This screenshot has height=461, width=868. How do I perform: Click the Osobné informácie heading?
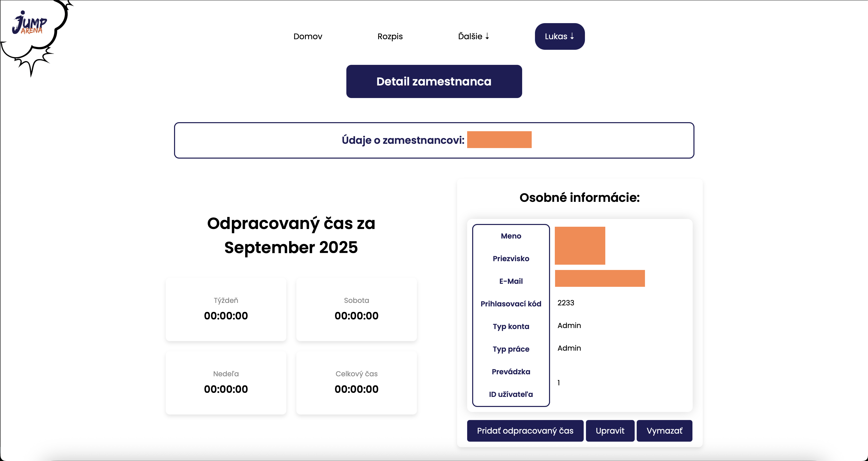pyautogui.click(x=580, y=198)
